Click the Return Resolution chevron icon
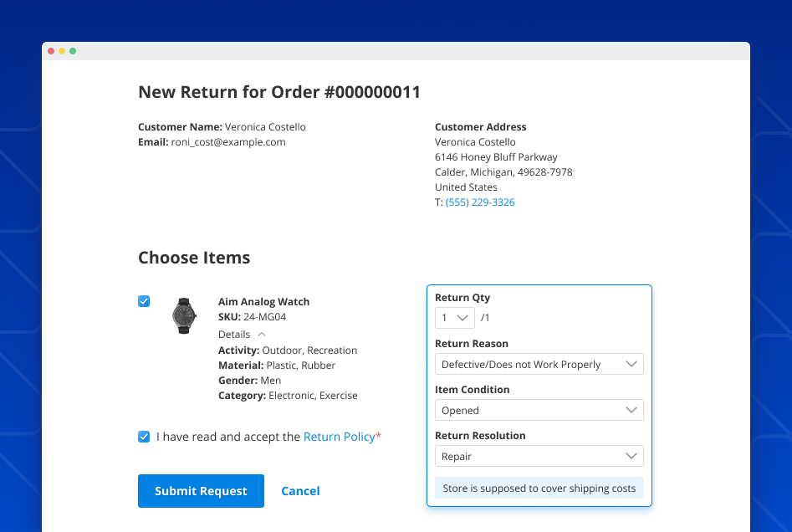792x532 pixels. click(633, 456)
